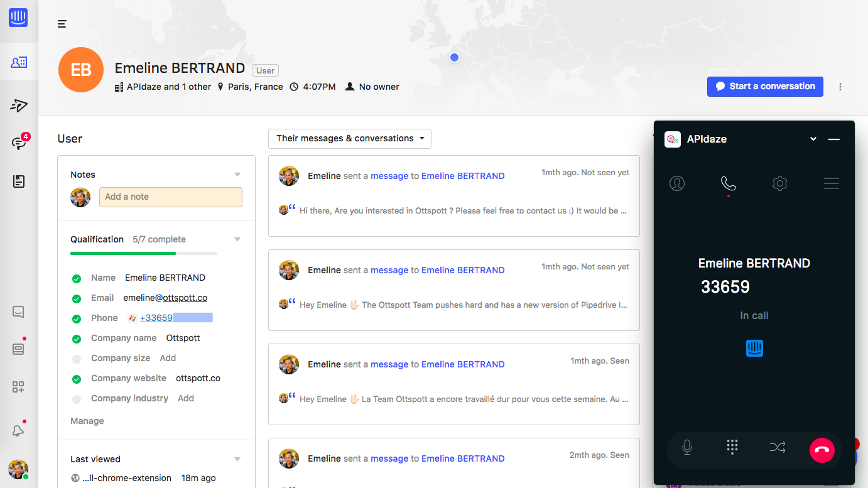Collapse the Qualification section arrow
This screenshot has height=488, width=868.
coord(237,239)
